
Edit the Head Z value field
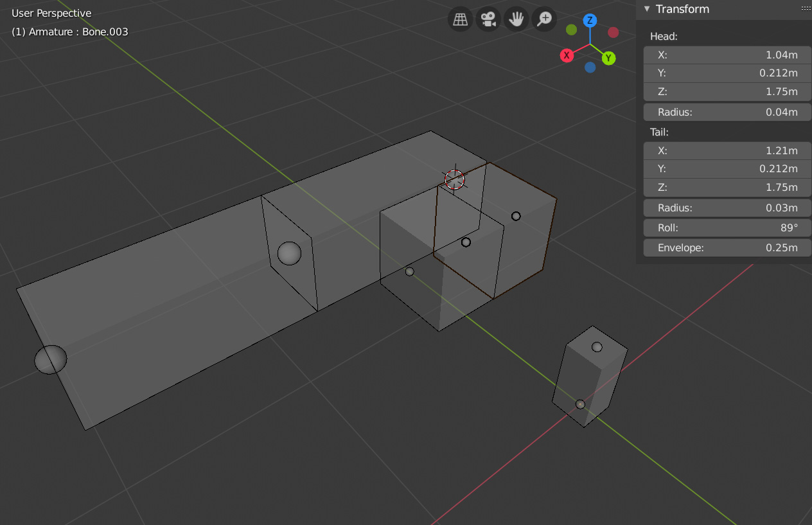727,91
